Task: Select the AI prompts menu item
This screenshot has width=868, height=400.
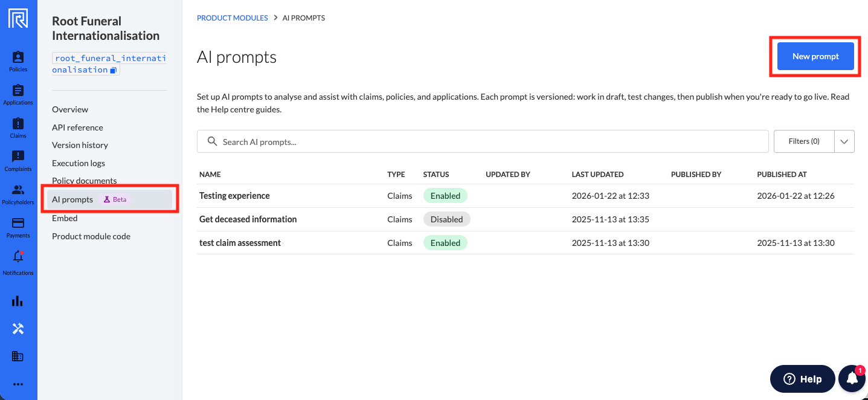Action: 109,199
